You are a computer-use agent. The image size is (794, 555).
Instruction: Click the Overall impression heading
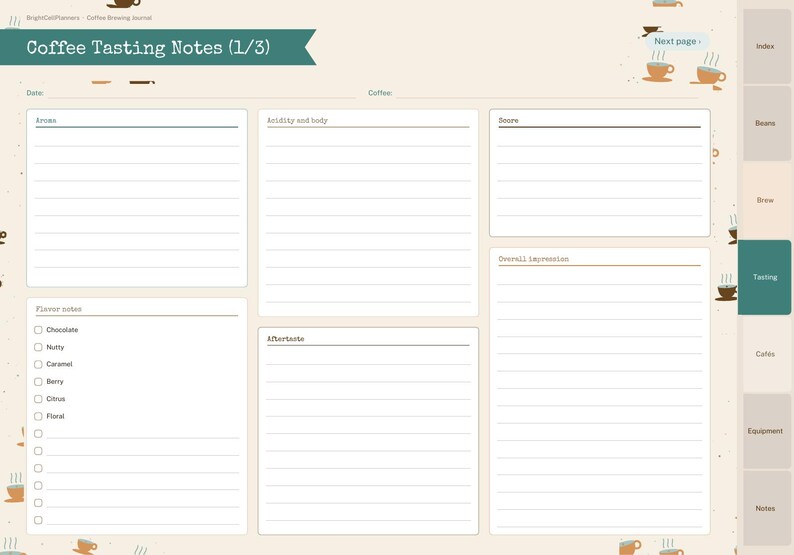533,259
